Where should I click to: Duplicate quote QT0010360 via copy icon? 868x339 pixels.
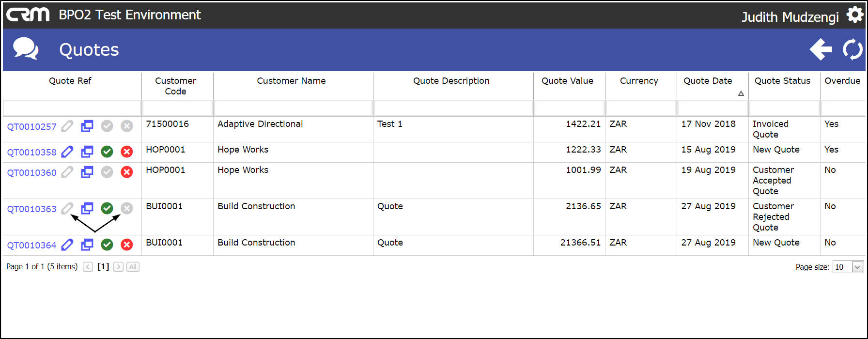(x=87, y=172)
